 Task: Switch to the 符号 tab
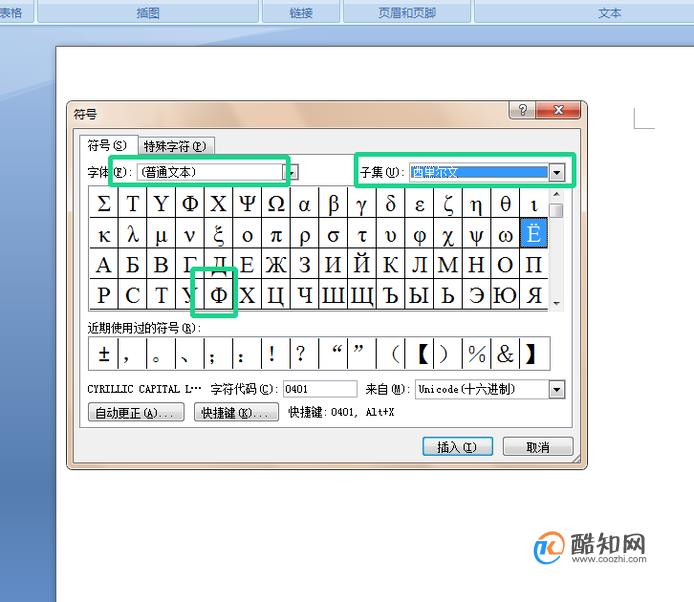pos(108,145)
